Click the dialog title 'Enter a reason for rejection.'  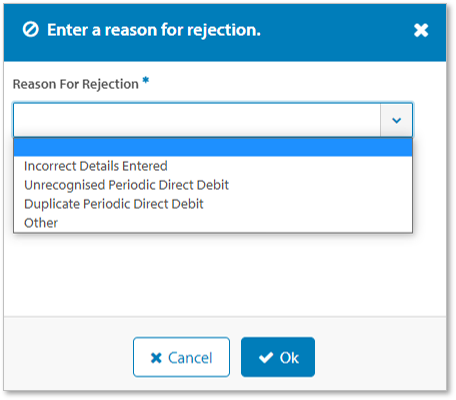click(x=154, y=30)
